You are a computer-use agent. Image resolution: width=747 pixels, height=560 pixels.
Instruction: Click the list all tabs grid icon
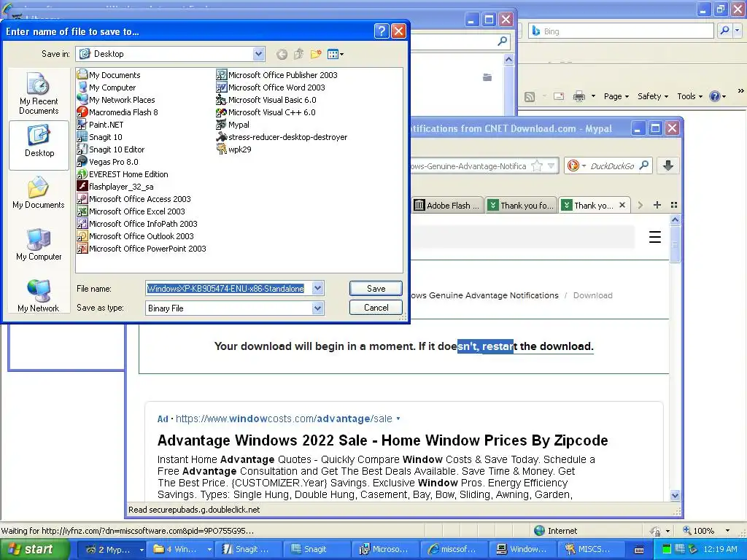click(673, 205)
